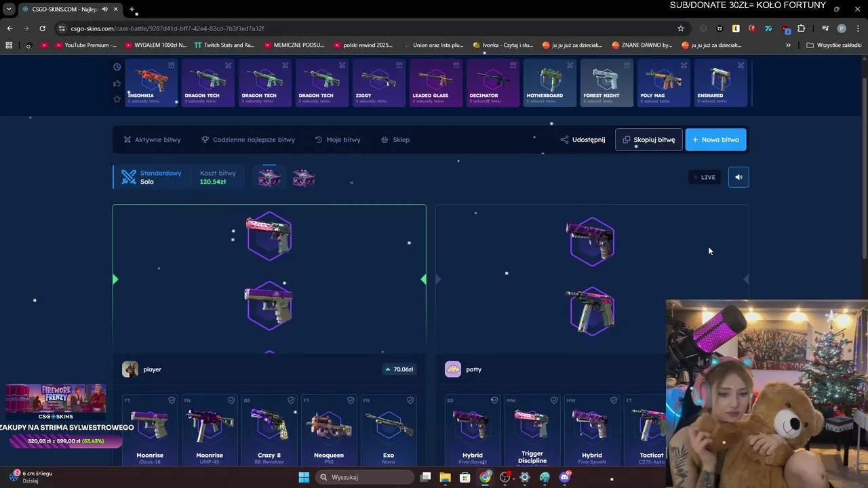Open the Neoqueen P90 skin card
The image size is (868, 488).
tap(329, 430)
